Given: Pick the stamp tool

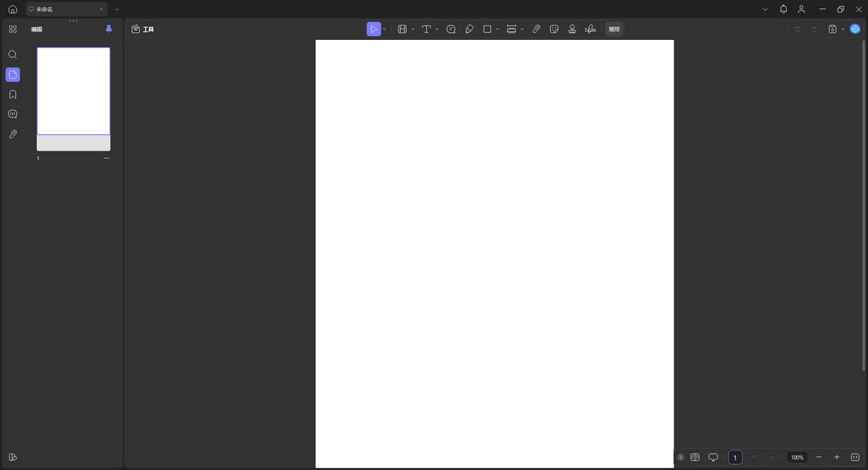Looking at the screenshot, I should 572,29.
